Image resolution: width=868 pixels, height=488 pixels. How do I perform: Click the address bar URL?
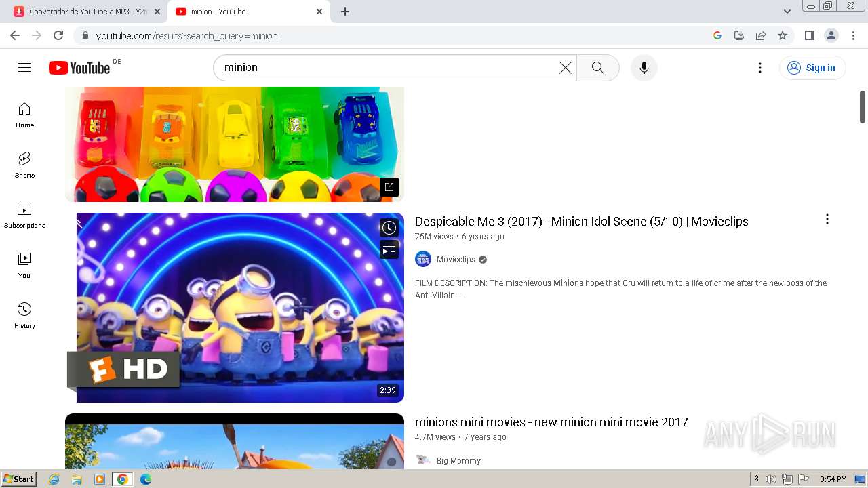pos(186,36)
